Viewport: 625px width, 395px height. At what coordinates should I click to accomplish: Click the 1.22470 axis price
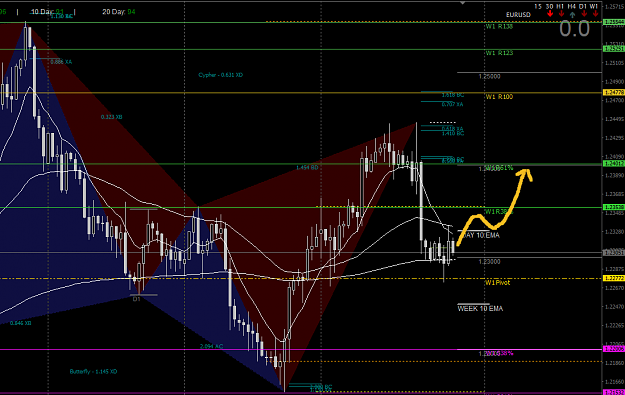(614, 307)
